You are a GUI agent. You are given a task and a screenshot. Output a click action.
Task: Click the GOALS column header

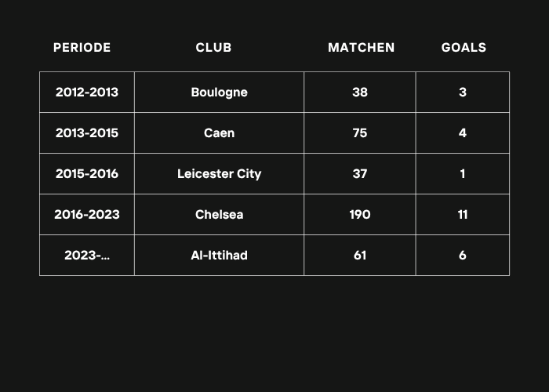click(x=464, y=48)
